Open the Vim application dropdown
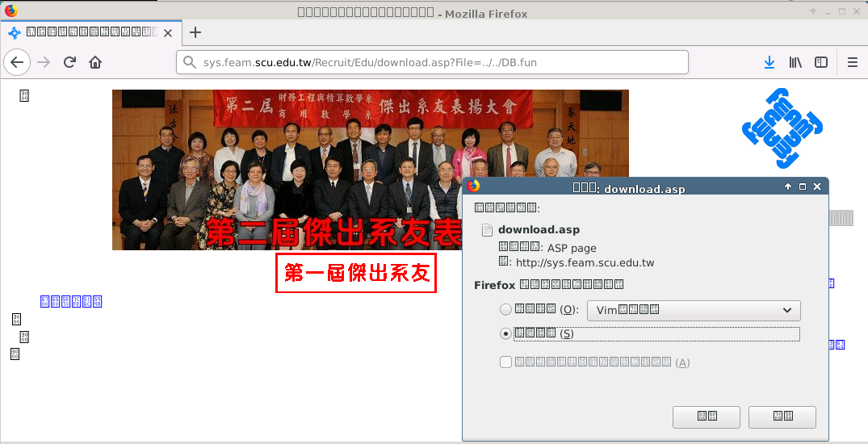This screenshot has height=444, width=868. tap(694, 310)
